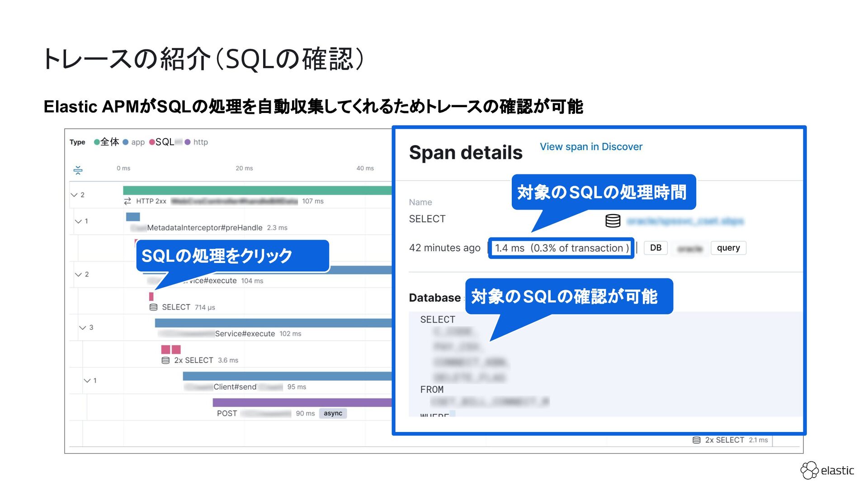Click database icon in Span details header
Viewport: 868px width, 488px height.
point(613,221)
